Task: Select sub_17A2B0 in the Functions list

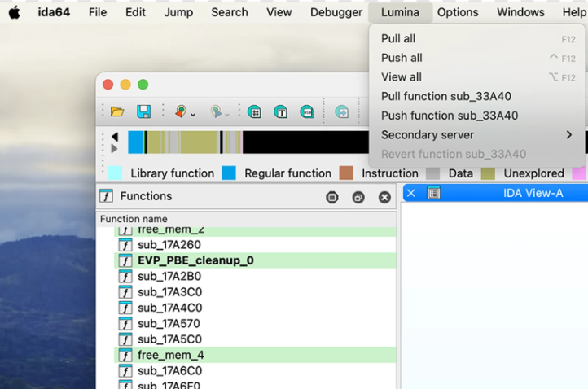Action: [x=169, y=276]
